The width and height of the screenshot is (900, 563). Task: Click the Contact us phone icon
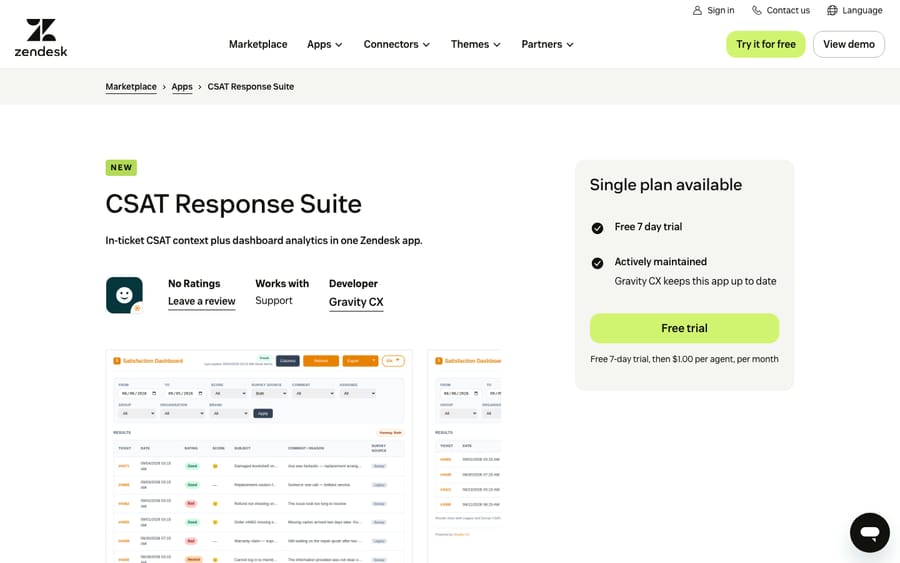pos(757,10)
